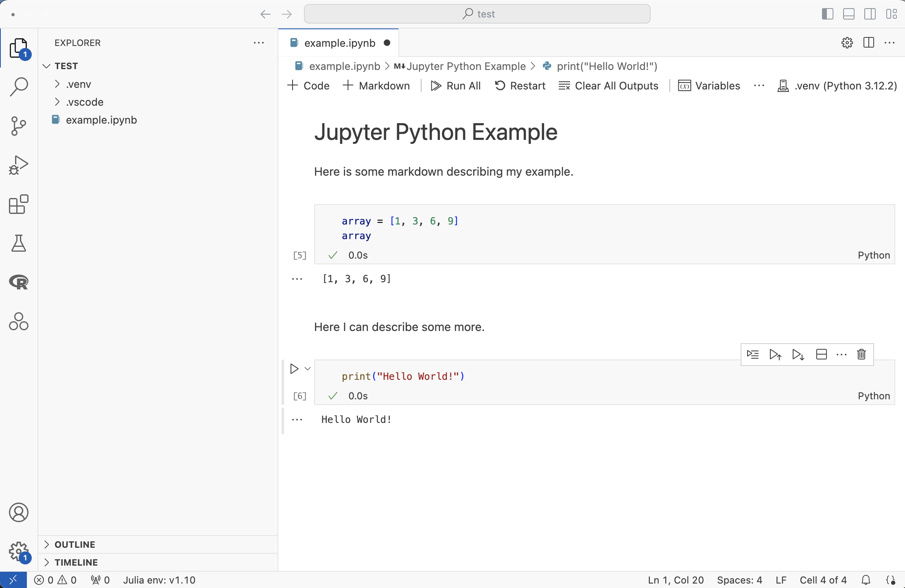Toggle the secondary side bar visibility
This screenshot has height=588, width=905.
pyautogui.click(x=870, y=14)
